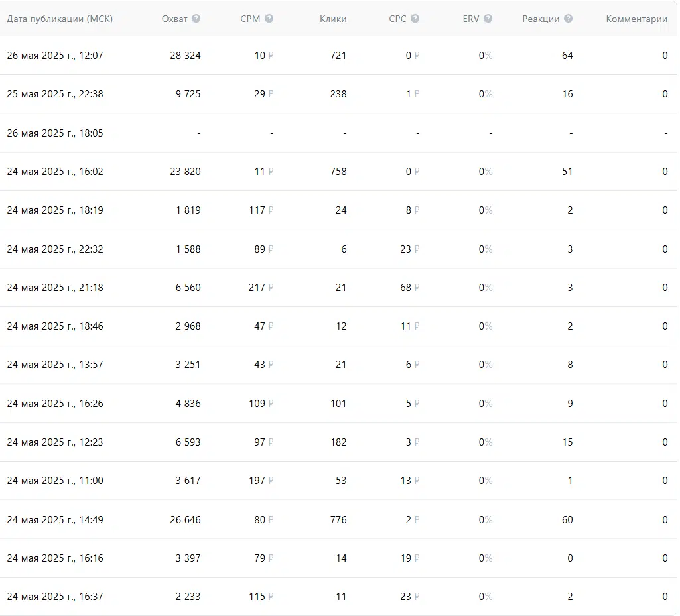Image resolution: width=680 pixels, height=616 pixels.
Task: Sort table by Клики column
Action: (x=333, y=19)
